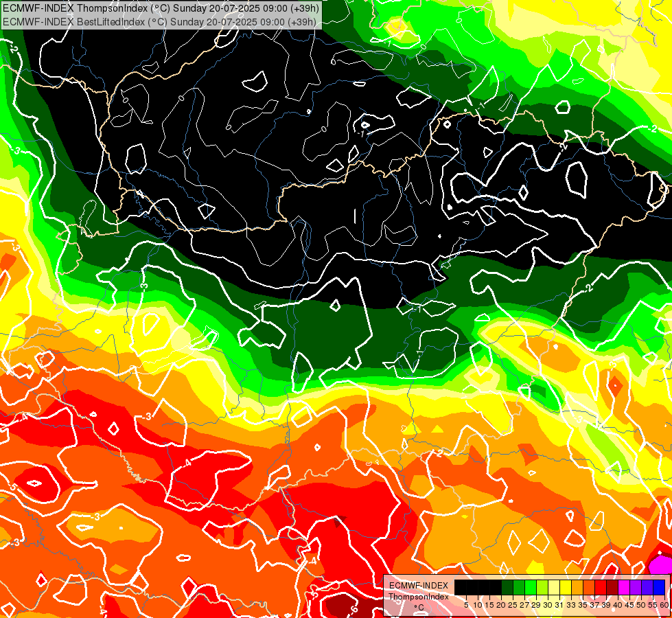
Task: Click the legend tick value 5
Action: 466,605
